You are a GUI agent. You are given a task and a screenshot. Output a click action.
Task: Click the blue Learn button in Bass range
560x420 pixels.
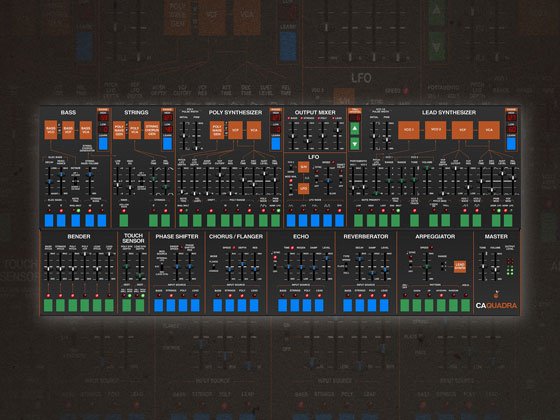pyautogui.click(x=103, y=144)
